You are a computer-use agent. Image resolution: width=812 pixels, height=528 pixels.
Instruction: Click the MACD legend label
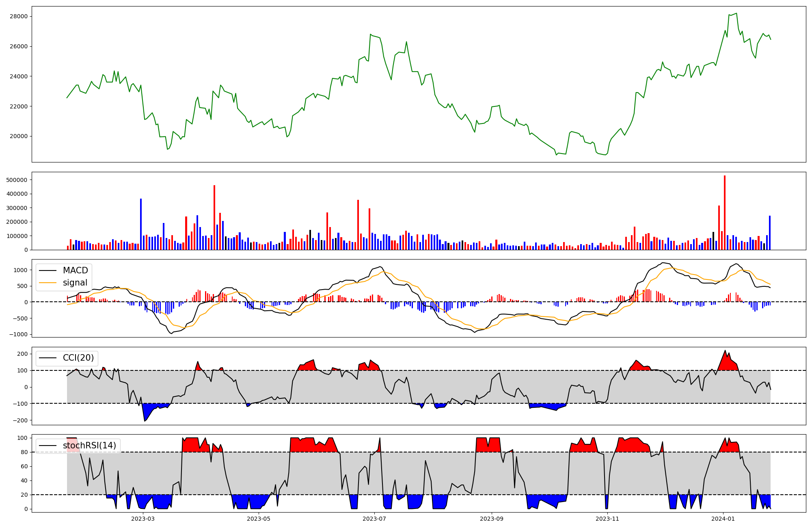pos(75,270)
